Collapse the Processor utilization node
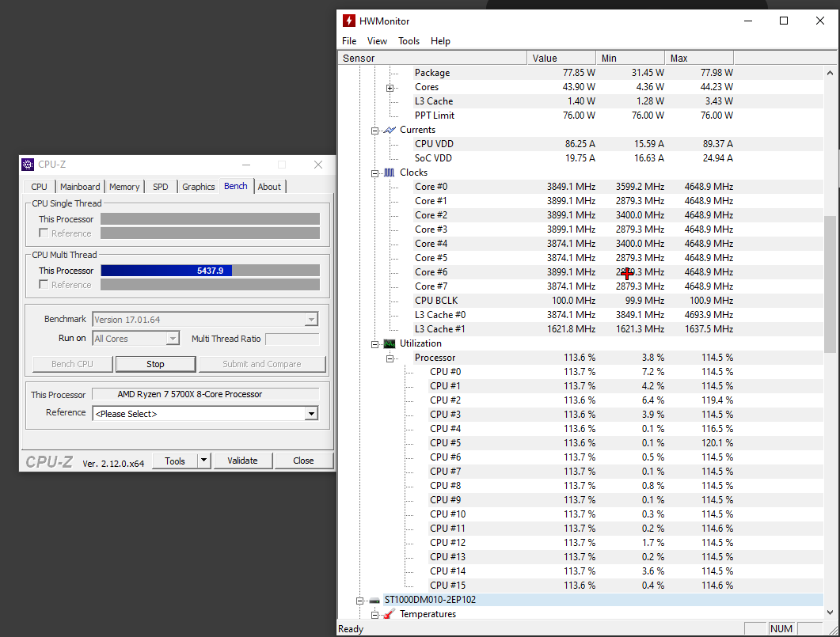Image resolution: width=840 pixels, height=637 pixels. 390,358
